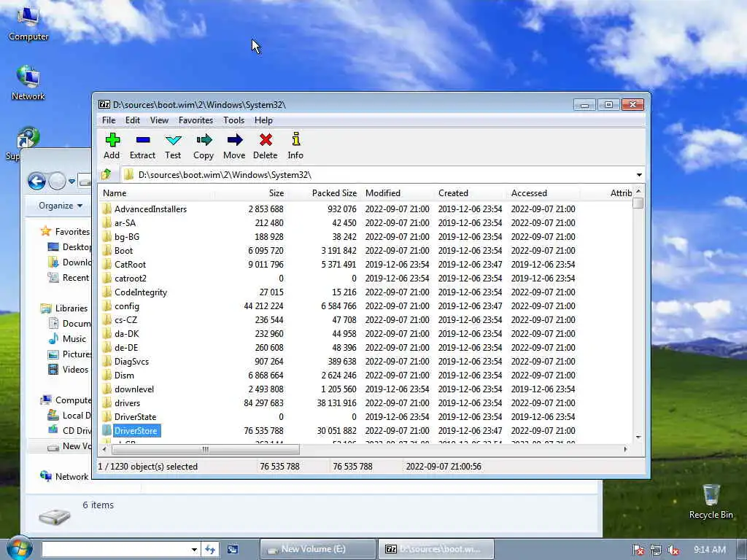This screenshot has width=747, height=560.
Task: Click the taskbar refresh arrows icon
Action: 210,550
